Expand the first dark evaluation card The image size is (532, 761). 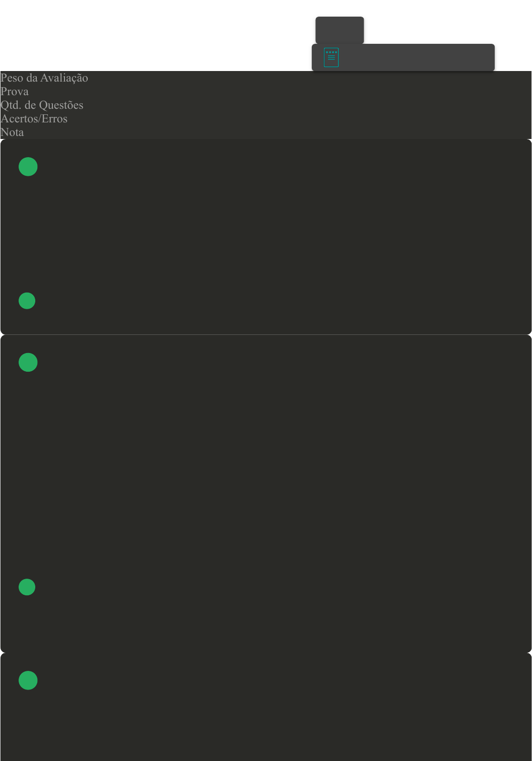click(x=266, y=237)
